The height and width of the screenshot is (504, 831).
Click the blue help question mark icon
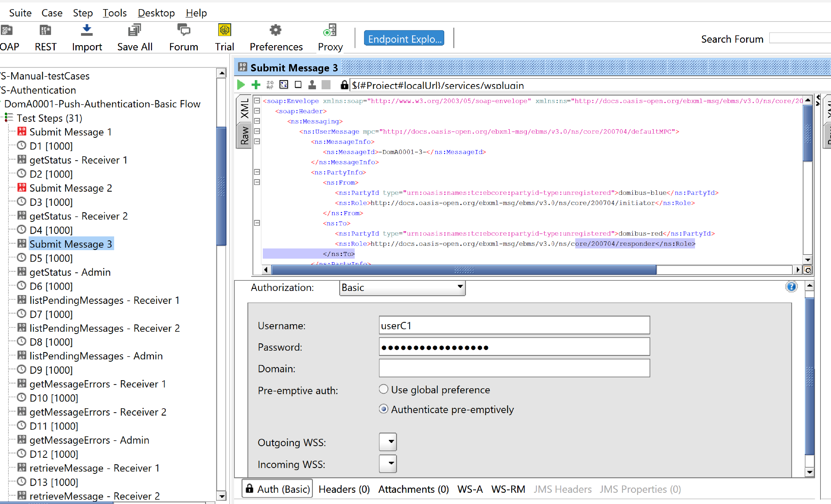pyautogui.click(x=791, y=287)
